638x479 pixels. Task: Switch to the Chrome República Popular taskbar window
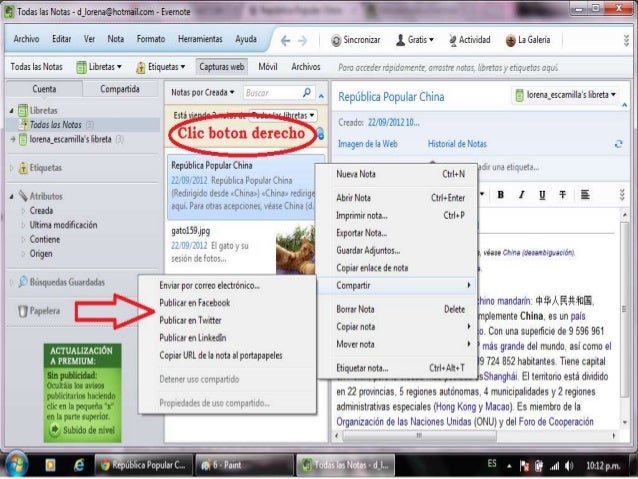pos(143,465)
